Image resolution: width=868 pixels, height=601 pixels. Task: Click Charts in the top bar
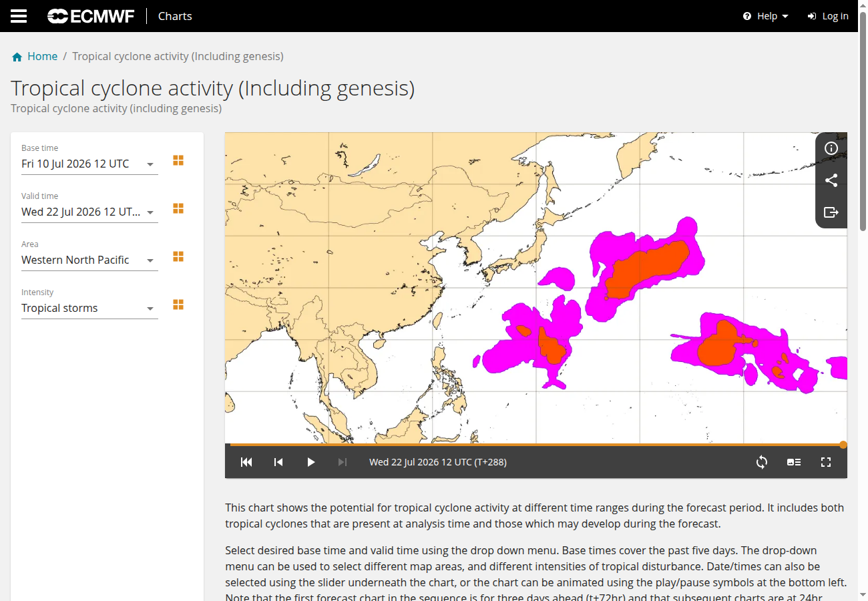pyautogui.click(x=175, y=16)
